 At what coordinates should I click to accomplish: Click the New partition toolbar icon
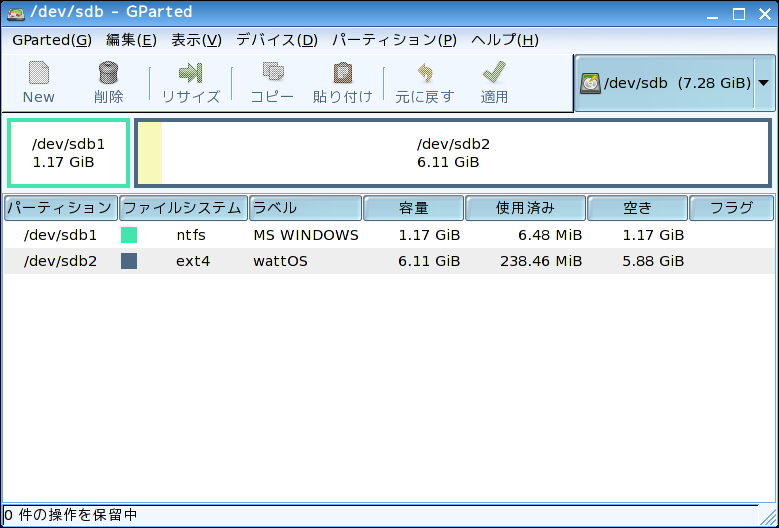tap(39, 73)
